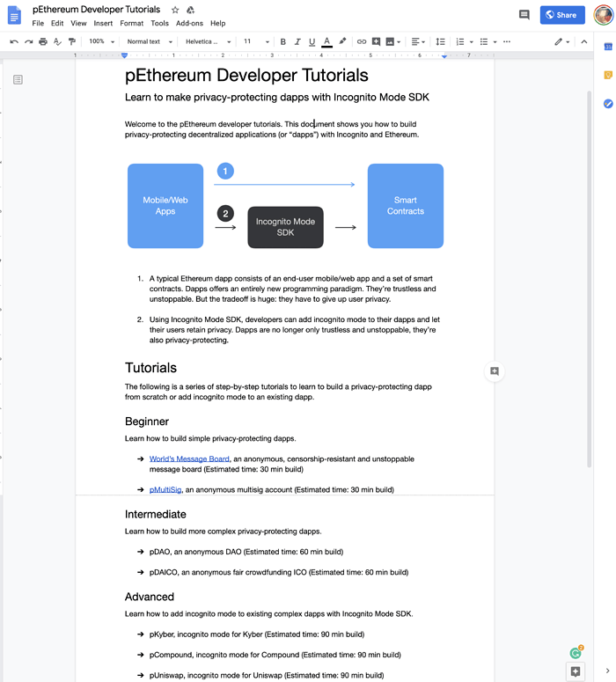Activate the paint format roller
The height and width of the screenshot is (682, 616).
(72, 41)
